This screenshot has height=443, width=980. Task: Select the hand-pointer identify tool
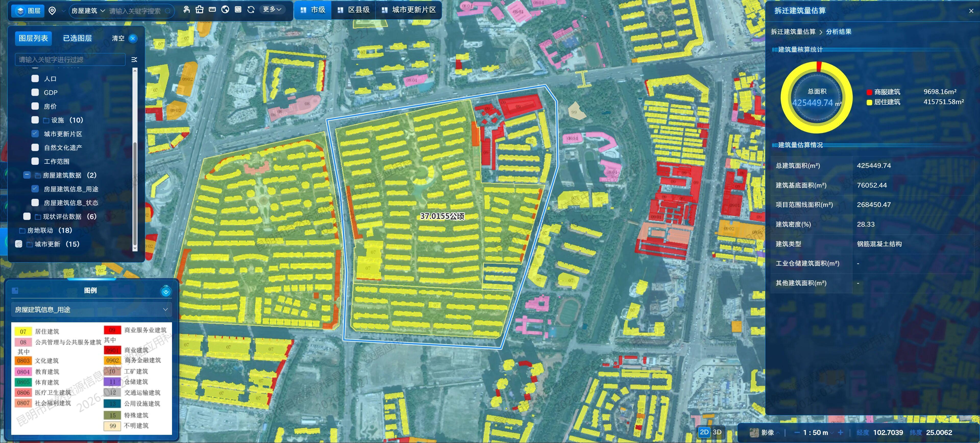(x=186, y=10)
